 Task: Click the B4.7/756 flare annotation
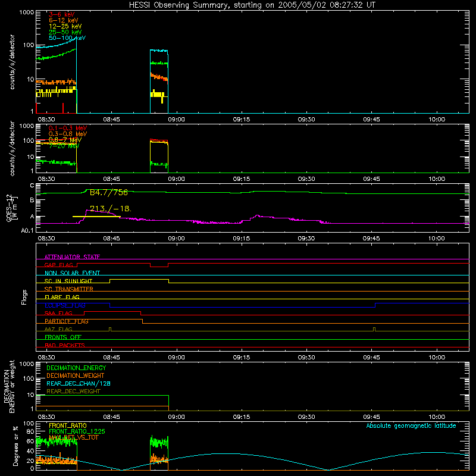tap(109, 192)
